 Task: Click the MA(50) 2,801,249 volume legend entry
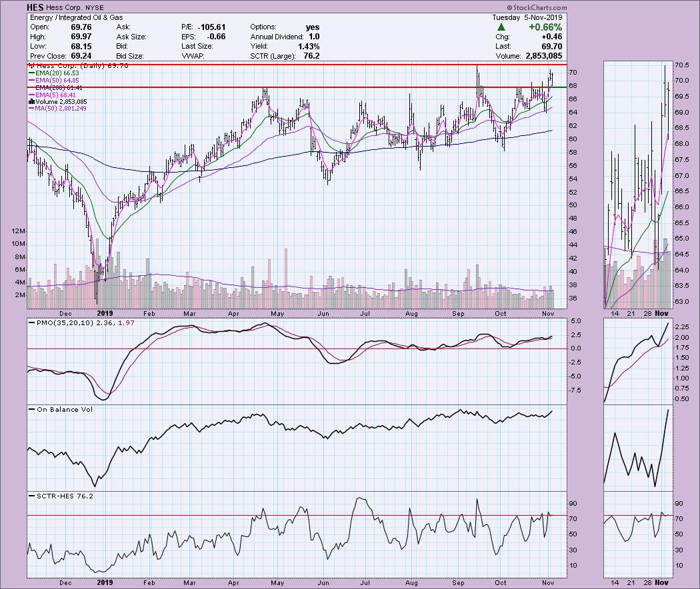point(57,109)
